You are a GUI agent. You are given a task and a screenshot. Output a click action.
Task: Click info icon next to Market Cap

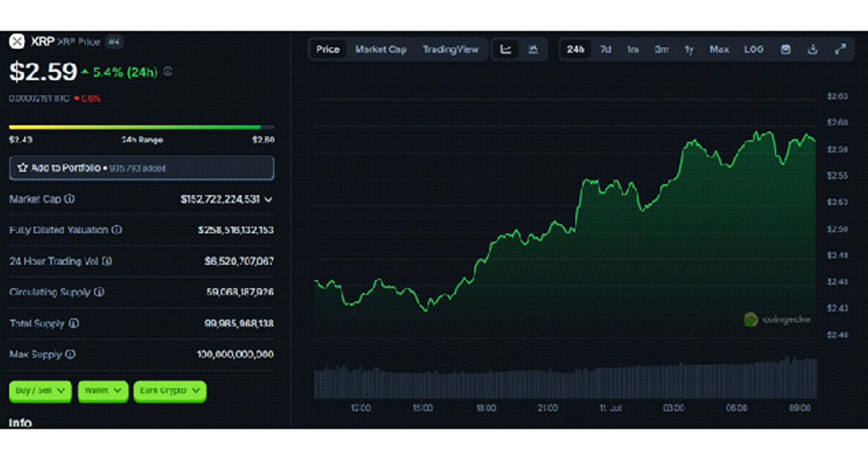[x=70, y=198]
